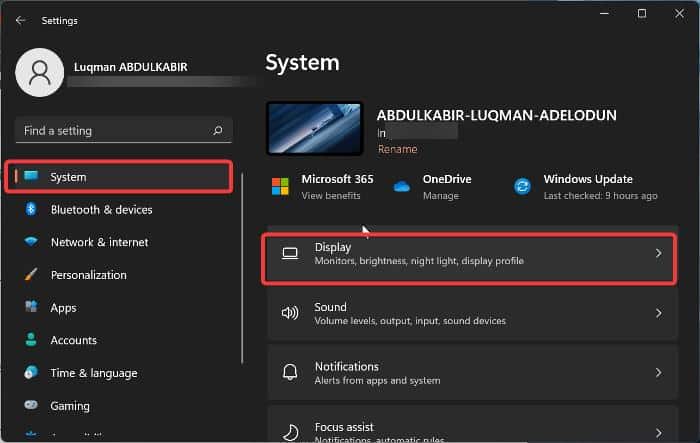Open the Gaming category

[119, 405]
